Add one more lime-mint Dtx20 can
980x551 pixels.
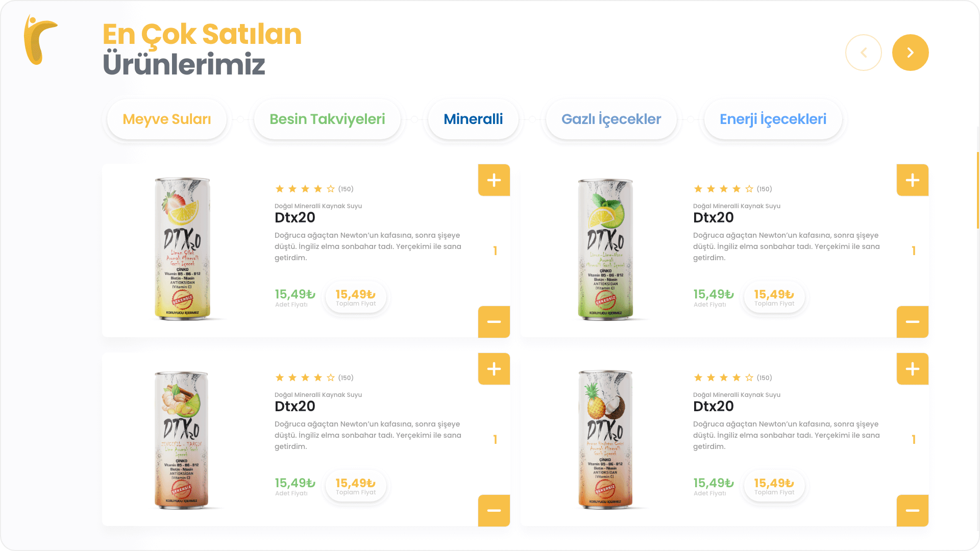pyautogui.click(x=913, y=180)
